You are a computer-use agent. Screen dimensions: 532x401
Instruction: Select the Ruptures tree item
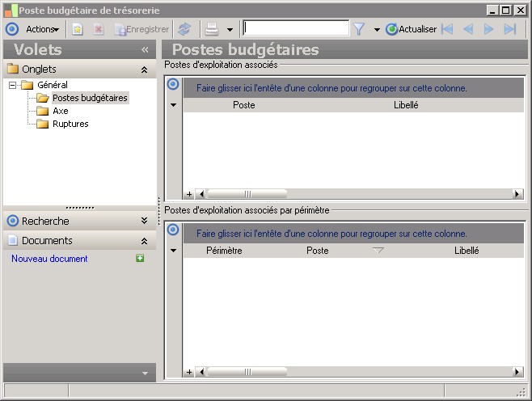(x=70, y=124)
